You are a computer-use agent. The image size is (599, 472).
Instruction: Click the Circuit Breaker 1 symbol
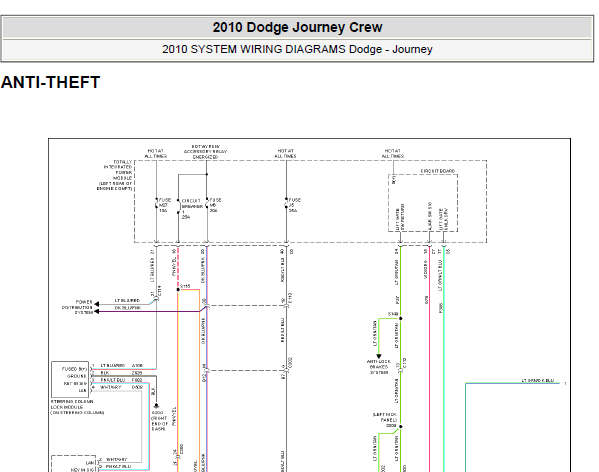(178, 206)
